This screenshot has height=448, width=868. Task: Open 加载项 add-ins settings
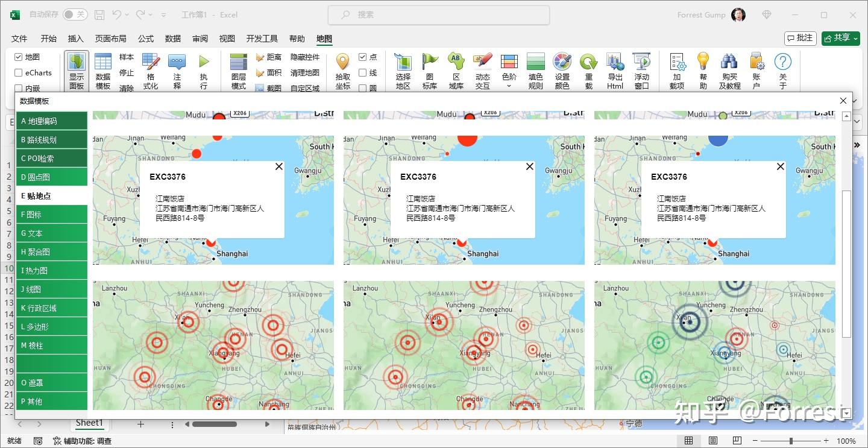point(677,71)
